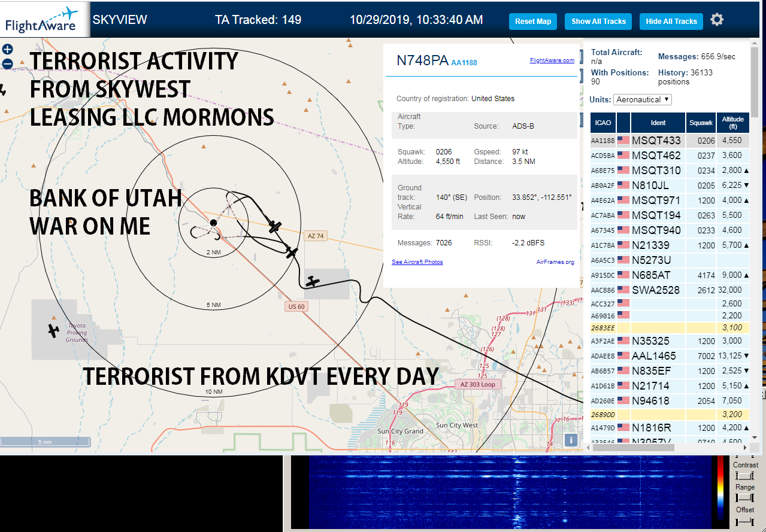
Task: Click US flag in ACC327 row
Action: point(623,304)
